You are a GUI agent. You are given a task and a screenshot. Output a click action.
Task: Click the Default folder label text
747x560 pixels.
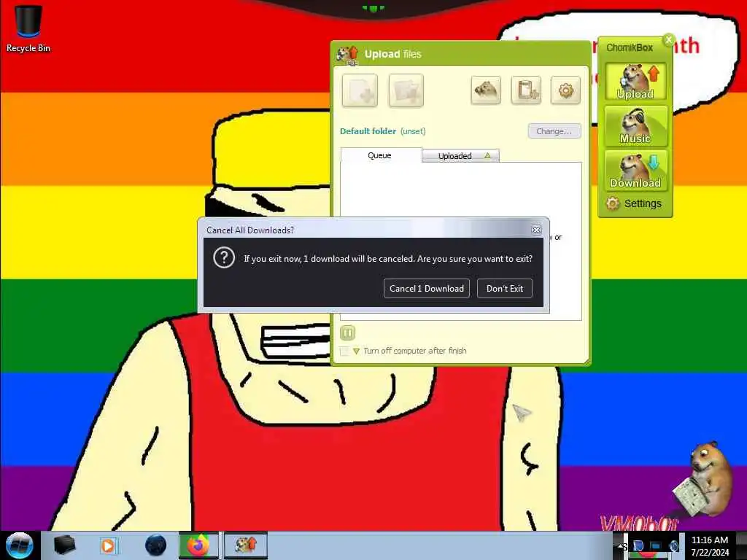pos(368,131)
